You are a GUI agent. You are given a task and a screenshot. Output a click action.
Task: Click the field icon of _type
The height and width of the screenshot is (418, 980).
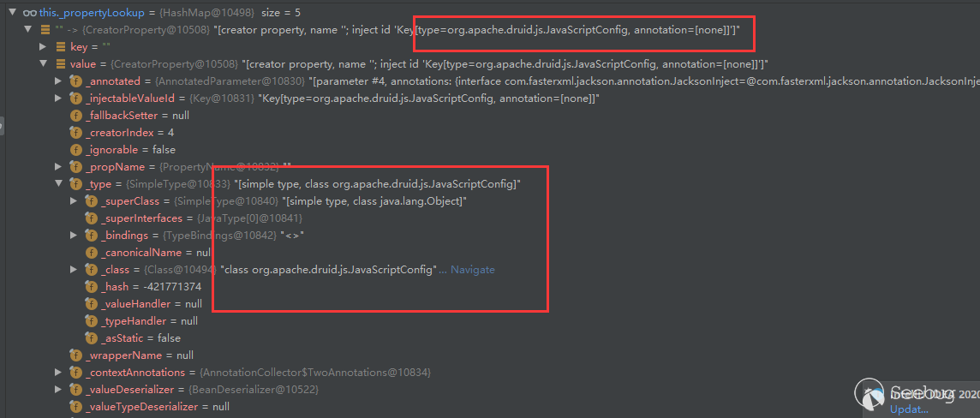(x=76, y=183)
